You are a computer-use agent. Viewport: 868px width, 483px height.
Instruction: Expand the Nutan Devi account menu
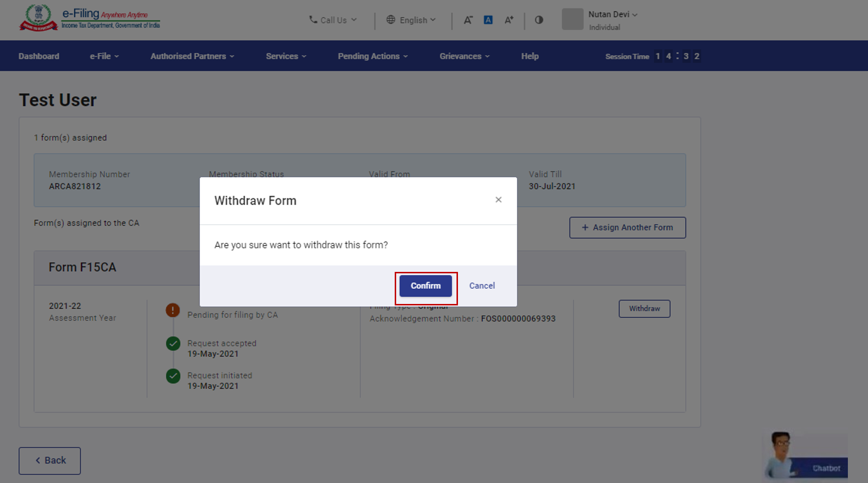(613, 15)
